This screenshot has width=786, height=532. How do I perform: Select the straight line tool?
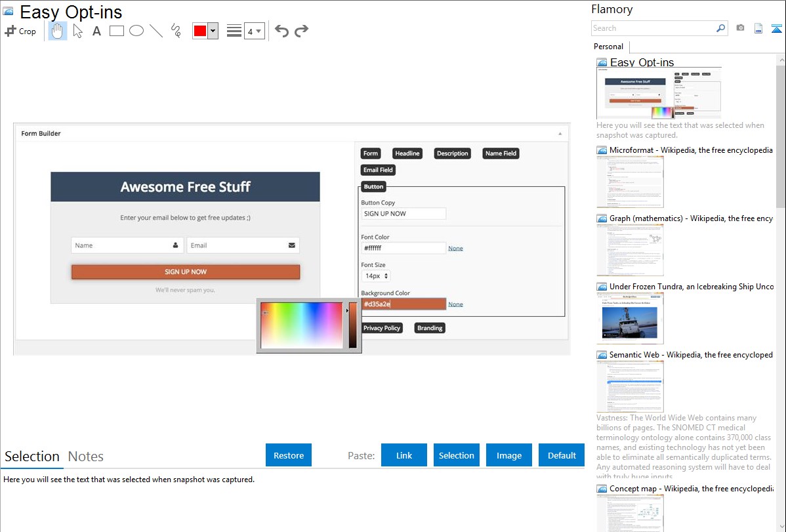coord(156,31)
